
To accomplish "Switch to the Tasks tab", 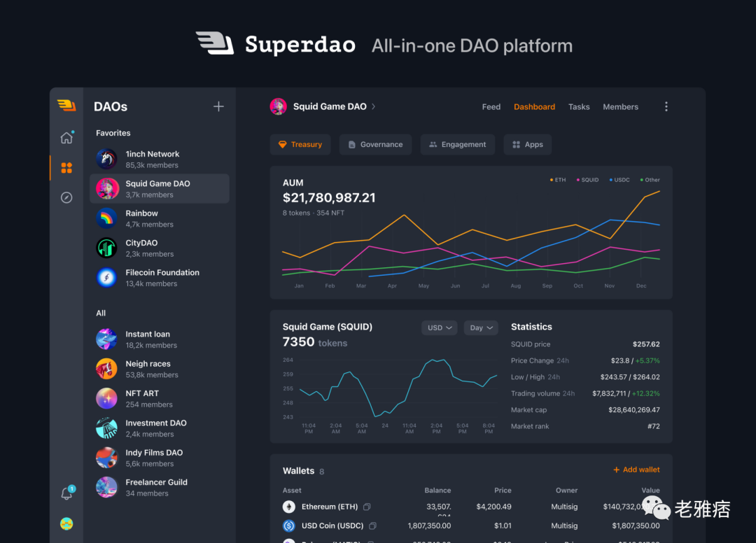I will pyautogui.click(x=579, y=107).
